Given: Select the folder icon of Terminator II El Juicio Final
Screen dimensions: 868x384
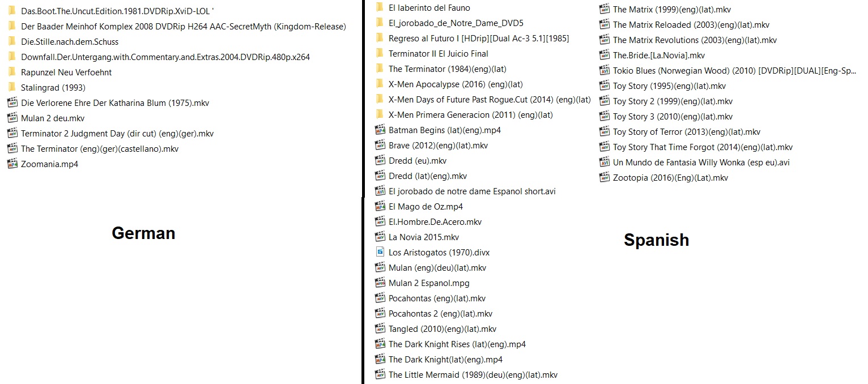Looking at the screenshot, I should [379, 53].
